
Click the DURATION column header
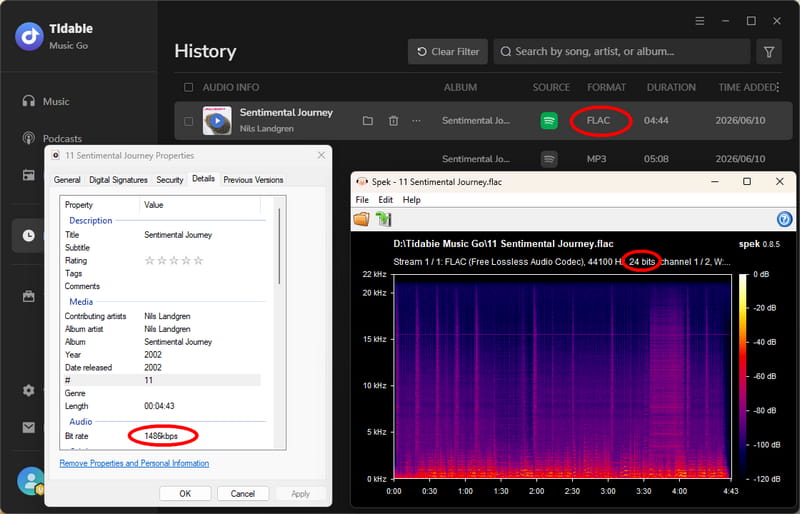coord(671,87)
